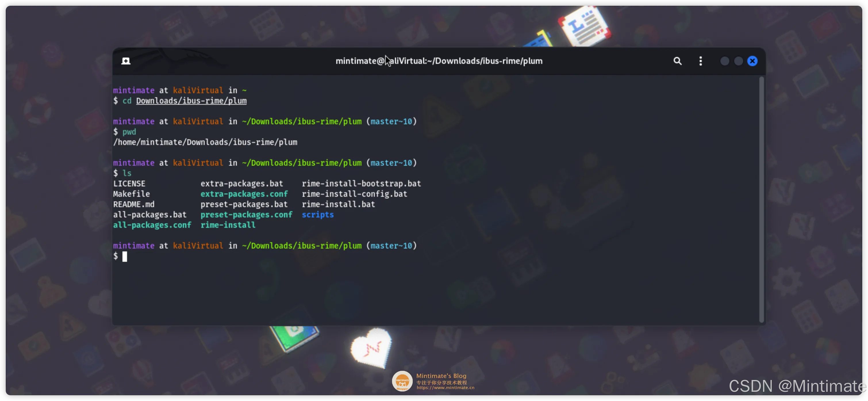The width and height of the screenshot is (868, 401).
Task: Click extra-packages.bat in listing
Action: tap(242, 184)
